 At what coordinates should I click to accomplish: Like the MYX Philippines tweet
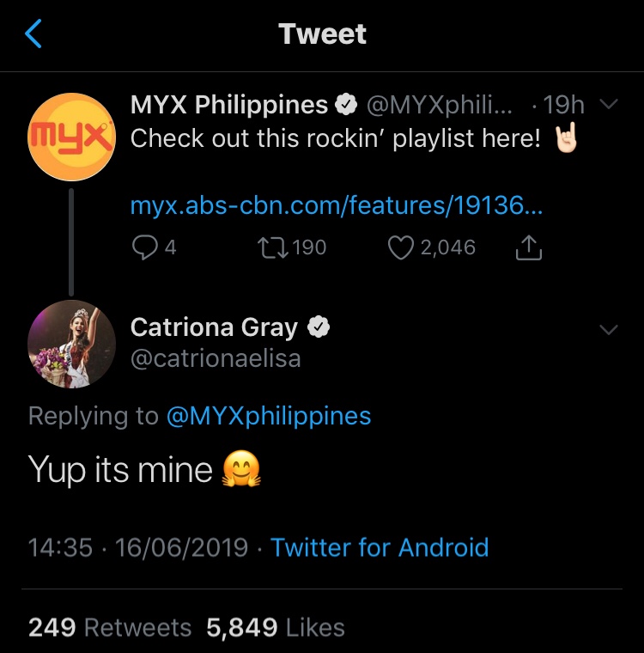(x=401, y=247)
